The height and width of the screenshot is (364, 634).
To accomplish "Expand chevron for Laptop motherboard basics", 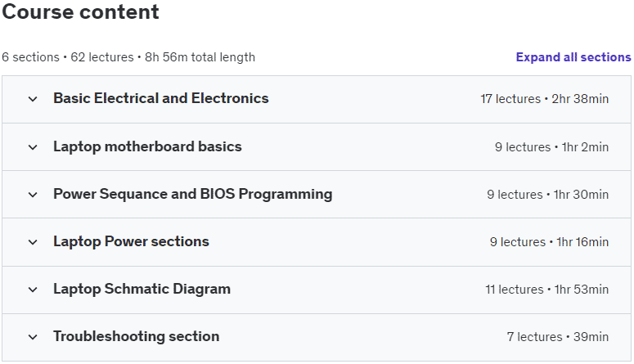I will (x=33, y=147).
